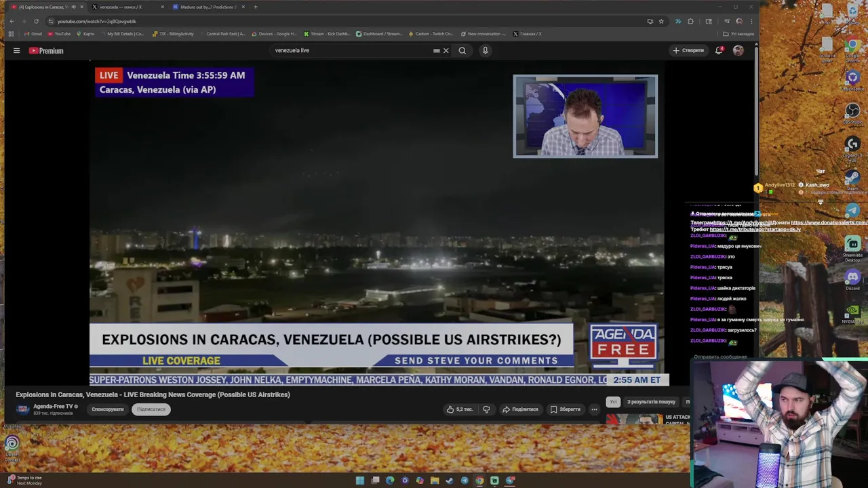
Task: Open Chrome extensions puzzle icon
Action: point(690,21)
